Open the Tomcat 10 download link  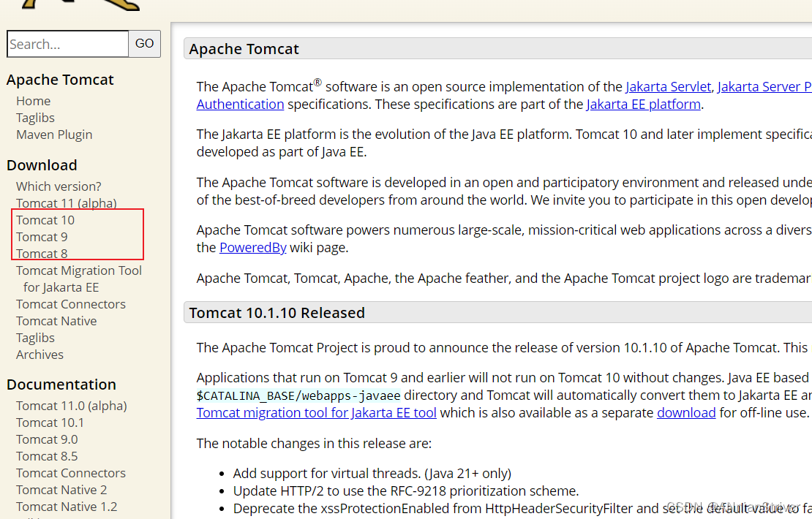[x=45, y=220]
